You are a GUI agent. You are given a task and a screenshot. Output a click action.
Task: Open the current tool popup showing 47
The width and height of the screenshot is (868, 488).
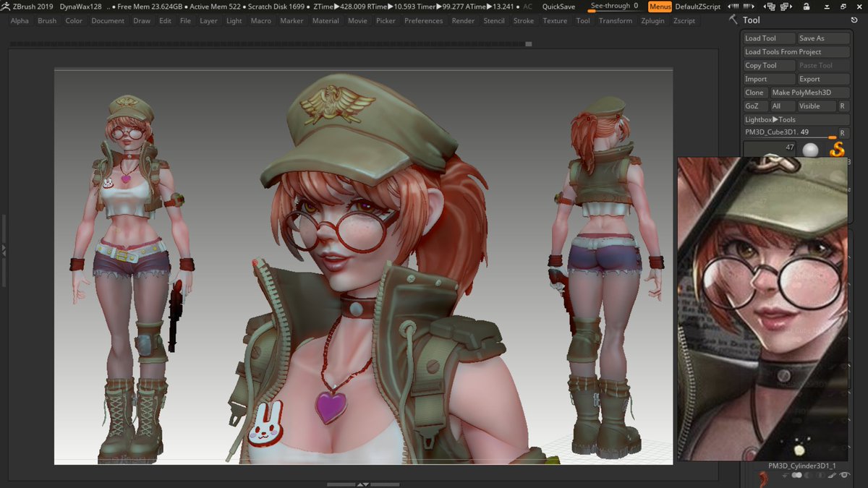coord(770,149)
